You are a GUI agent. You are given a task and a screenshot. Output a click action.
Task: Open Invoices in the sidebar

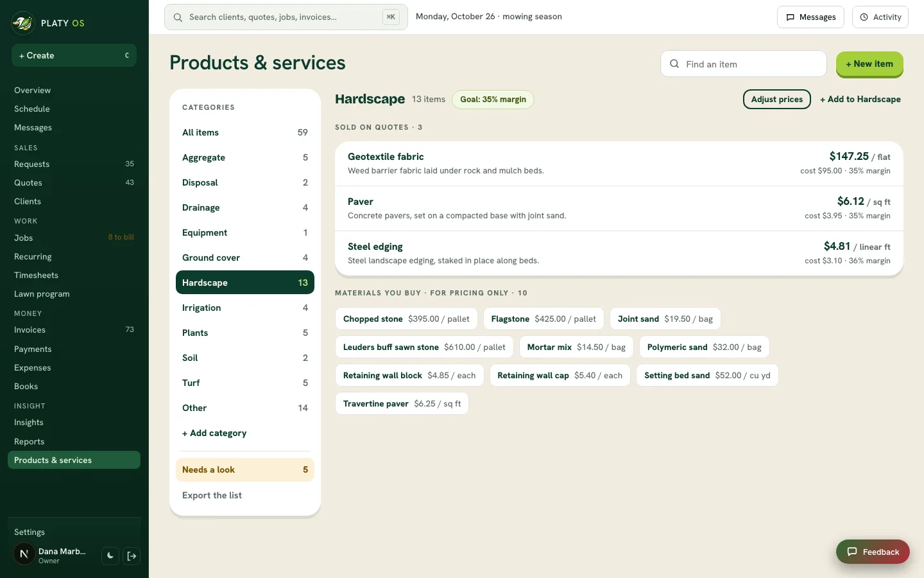point(74,330)
